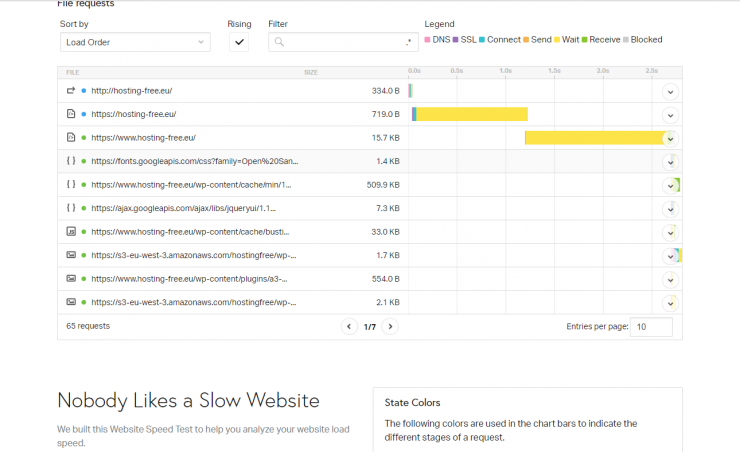
Task: Expand the https://www.hosting-free.eu/ 15.7 KB row
Action: click(670, 139)
